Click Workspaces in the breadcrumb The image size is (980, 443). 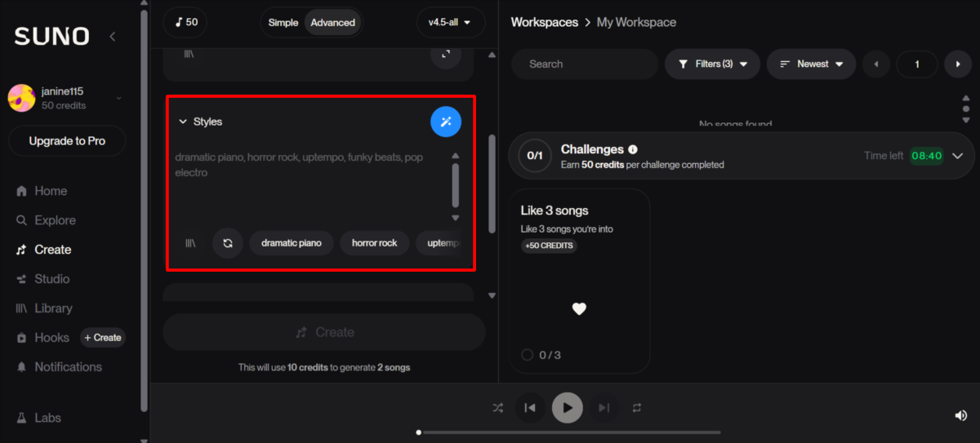[545, 22]
